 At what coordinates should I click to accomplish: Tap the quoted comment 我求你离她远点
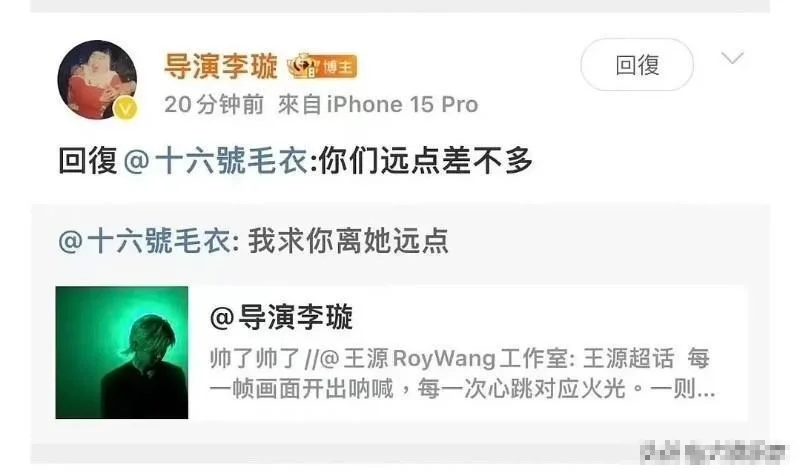[x=348, y=241]
